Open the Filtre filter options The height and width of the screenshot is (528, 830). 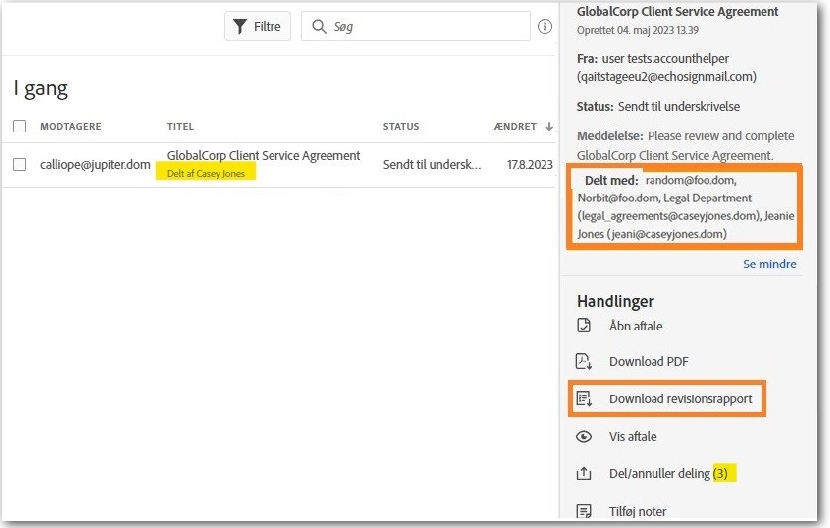(257, 27)
